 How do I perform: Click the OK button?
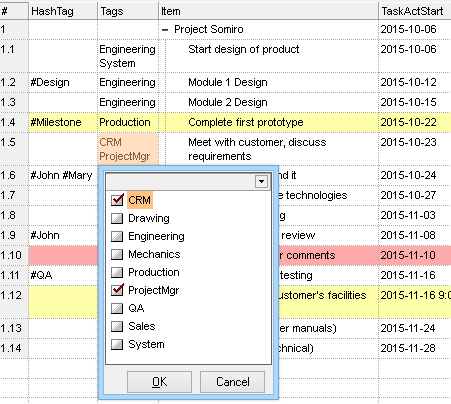(x=159, y=382)
